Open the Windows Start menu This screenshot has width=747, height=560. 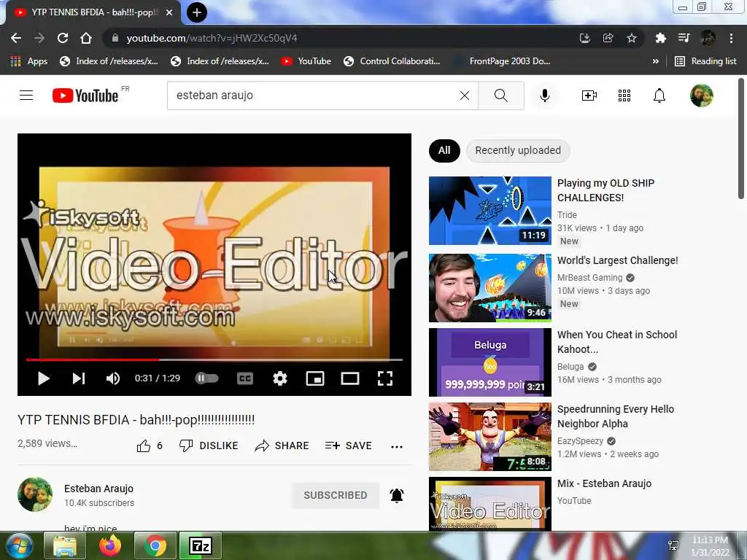18,545
